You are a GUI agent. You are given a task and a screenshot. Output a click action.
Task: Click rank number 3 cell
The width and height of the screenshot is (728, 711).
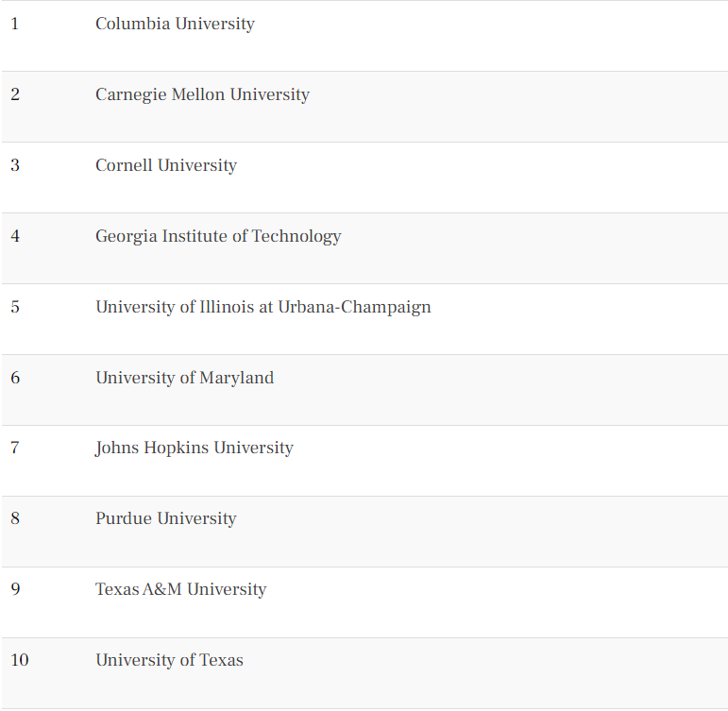[x=14, y=165]
